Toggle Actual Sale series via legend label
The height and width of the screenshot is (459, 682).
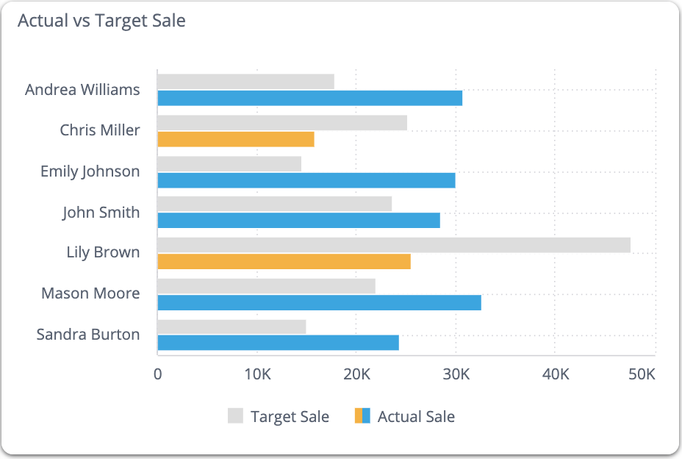416,416
